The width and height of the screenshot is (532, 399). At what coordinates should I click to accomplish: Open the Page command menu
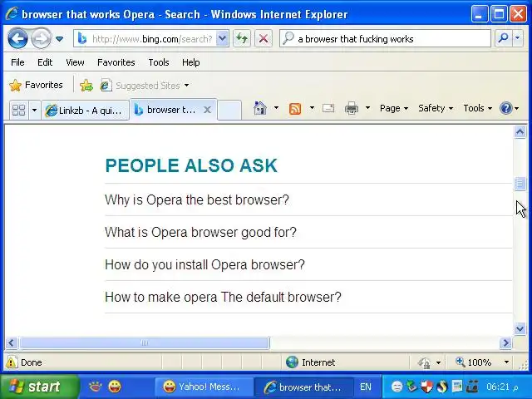[393, 108]
